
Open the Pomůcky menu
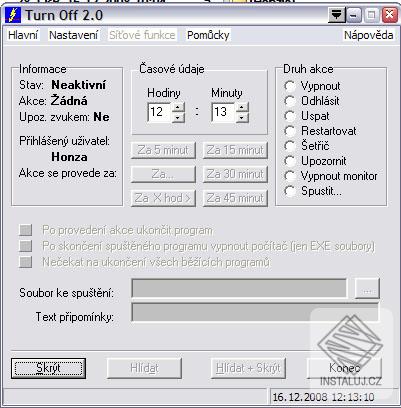click(208, 35)
